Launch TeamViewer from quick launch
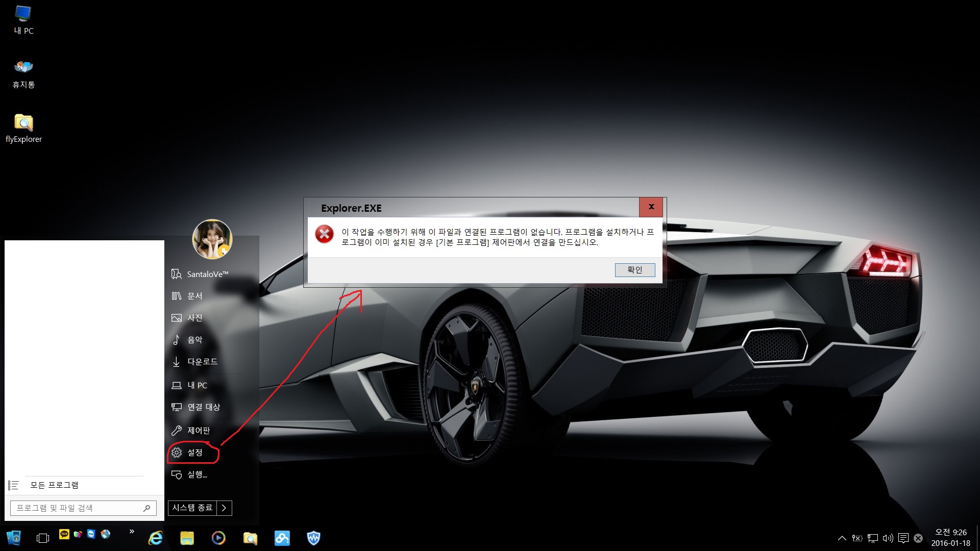 tap(91, 534)
